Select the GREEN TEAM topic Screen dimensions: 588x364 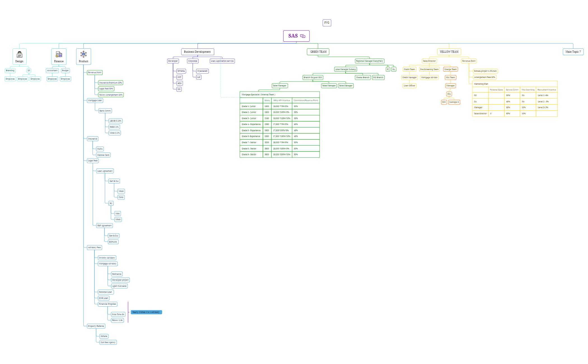[x=318, y=52]
